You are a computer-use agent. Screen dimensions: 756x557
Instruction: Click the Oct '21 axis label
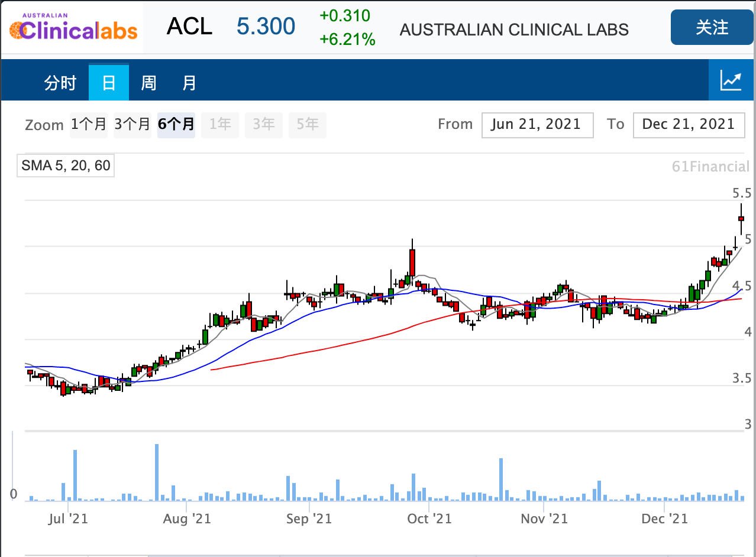[430, 519]
